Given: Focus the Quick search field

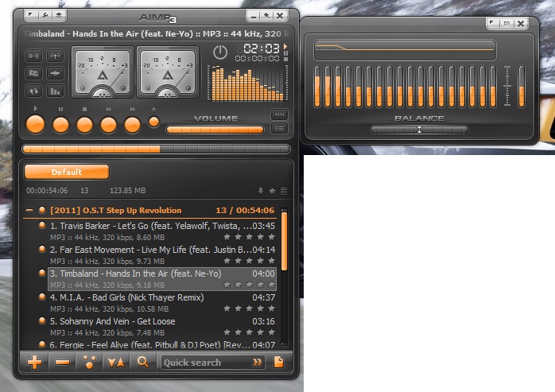Looking at the screenshot, I should pos(212,363).
